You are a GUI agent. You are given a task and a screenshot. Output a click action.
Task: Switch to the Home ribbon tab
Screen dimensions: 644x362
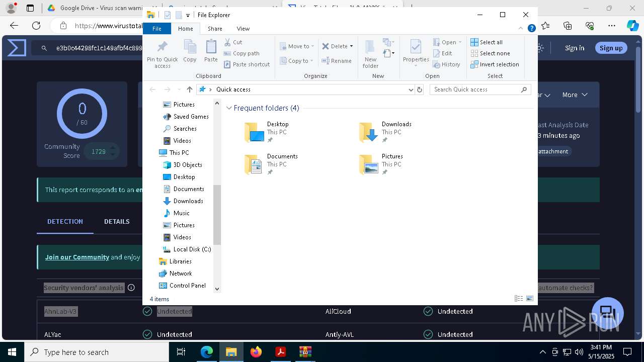tap(185, 29)
